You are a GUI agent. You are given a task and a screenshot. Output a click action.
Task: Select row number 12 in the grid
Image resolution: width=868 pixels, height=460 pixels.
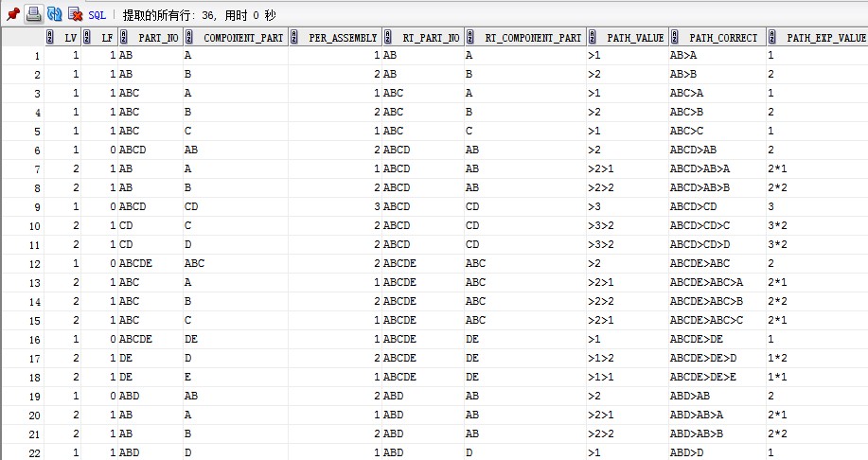click(24, 263)
